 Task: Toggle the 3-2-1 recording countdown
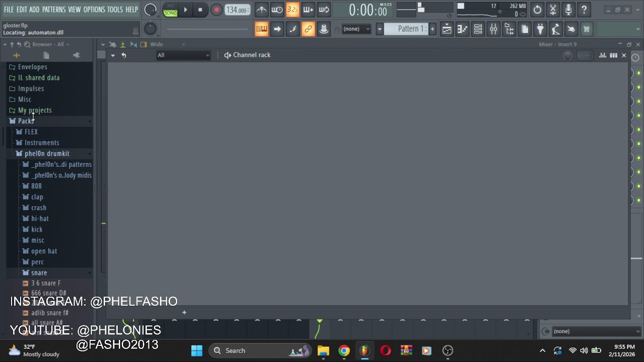pos(292,10)
